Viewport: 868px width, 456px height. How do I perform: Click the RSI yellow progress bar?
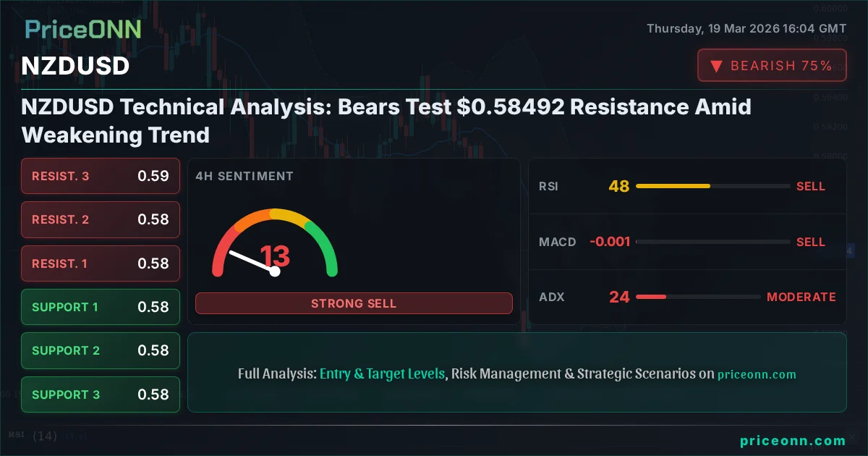coord(673,186)
